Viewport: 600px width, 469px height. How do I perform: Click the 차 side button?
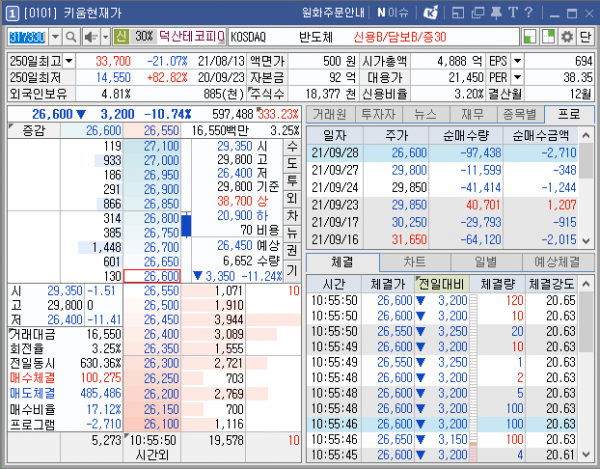point(292,216)
